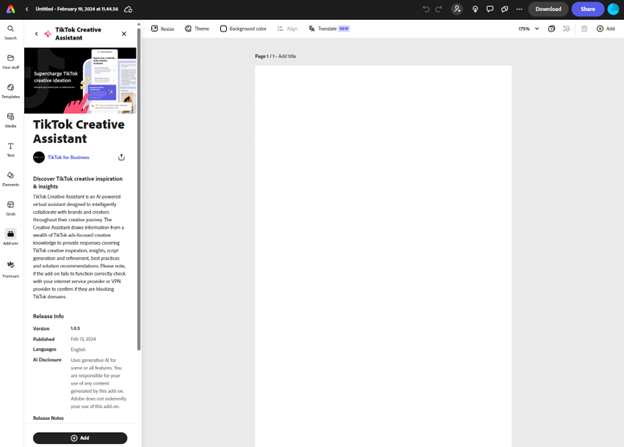
Task: Click the Discover TikTok creative inspiration heading
Action: click(78, 183)
